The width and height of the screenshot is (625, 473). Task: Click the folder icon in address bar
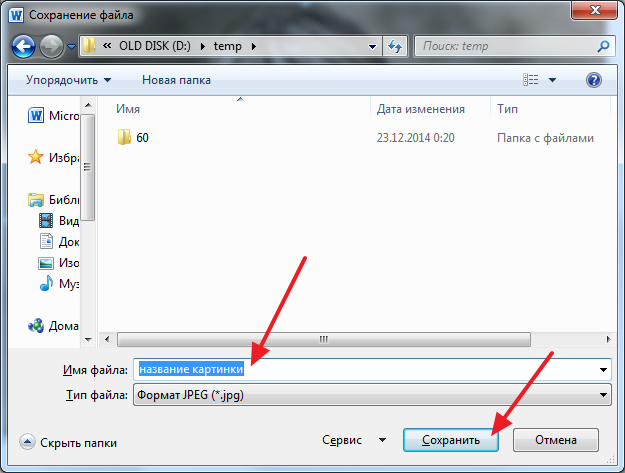click(89, 46)
